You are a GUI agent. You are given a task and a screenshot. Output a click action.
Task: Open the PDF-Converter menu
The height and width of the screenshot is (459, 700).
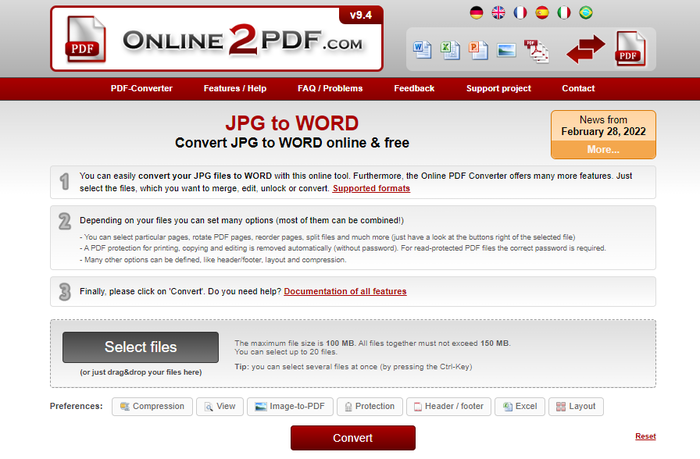click(142, 88)
